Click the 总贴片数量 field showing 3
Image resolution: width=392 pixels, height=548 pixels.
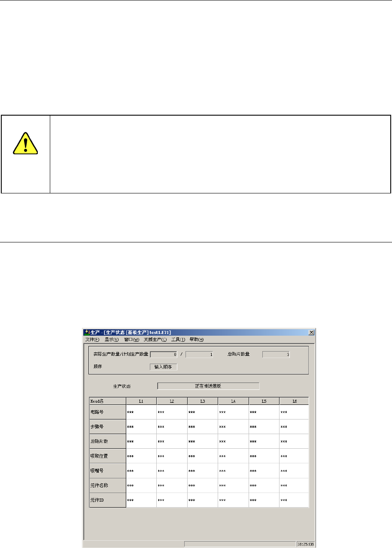click(x=276, y=355)
